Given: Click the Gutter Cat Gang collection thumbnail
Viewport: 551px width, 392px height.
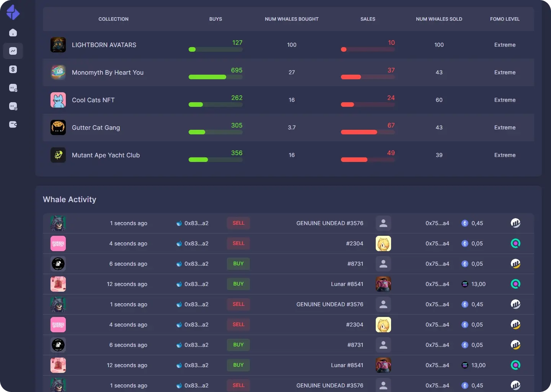Looking at the screenshot, I should tap(58, 127).
